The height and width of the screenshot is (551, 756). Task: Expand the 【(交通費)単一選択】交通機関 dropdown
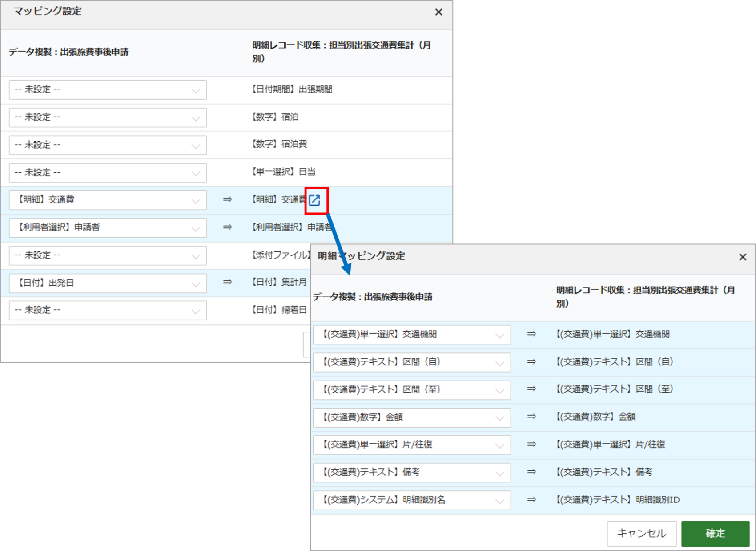click(x=412, y=335)
